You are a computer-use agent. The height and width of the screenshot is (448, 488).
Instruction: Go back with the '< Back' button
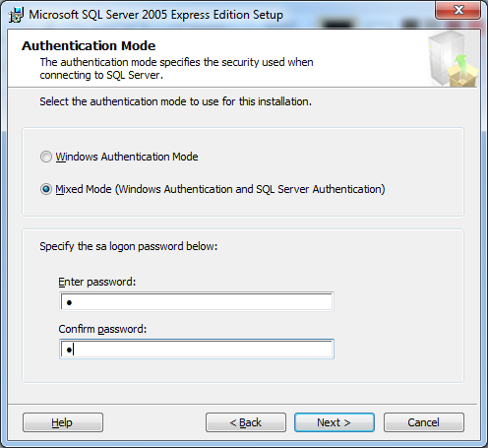[x=246, y=422]
